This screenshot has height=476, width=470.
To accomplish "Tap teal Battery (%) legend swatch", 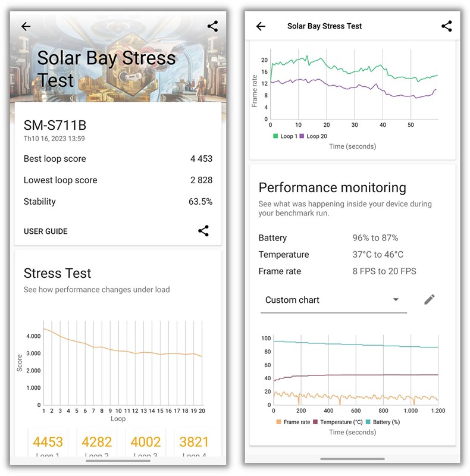I will (368, 422).
